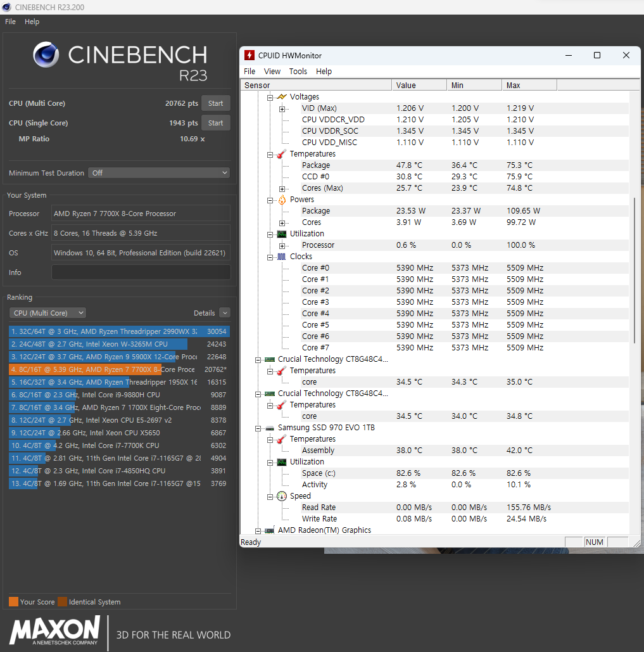Expand the Cores power node
This screenshot has height=652, width=644.
[282, 223]
